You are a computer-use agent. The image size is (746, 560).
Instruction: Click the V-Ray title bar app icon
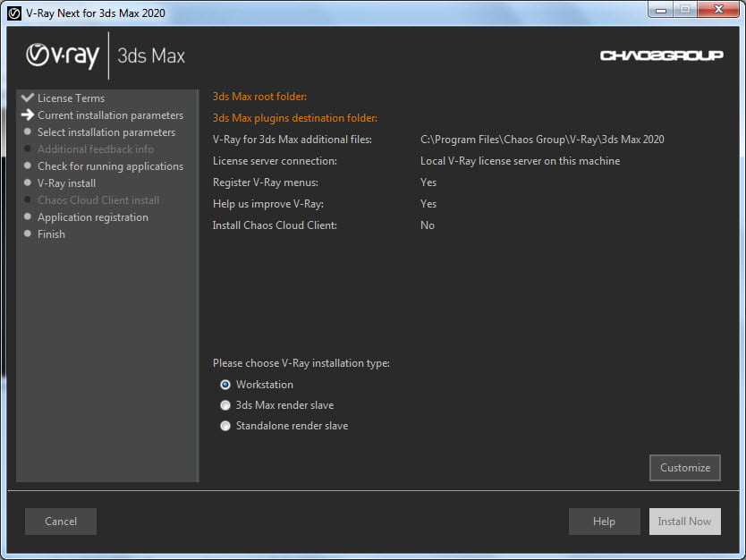pos(14,13)
